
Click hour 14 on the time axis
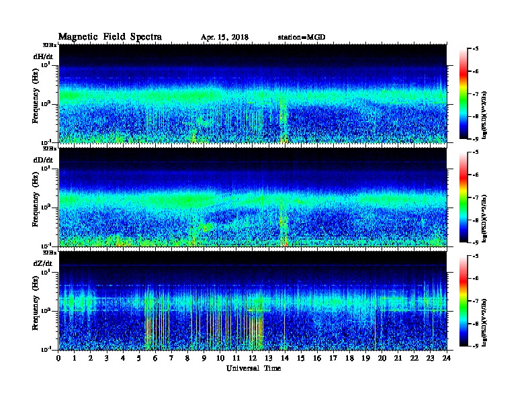(285, 358)
